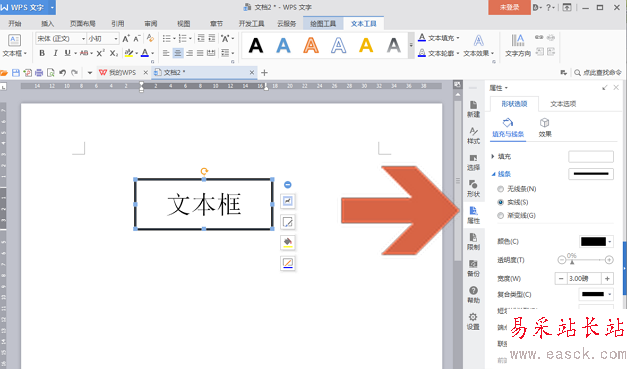Screen dimensions: 627x369
Task: Select the solid blue A text style
Action: (284, 46)
